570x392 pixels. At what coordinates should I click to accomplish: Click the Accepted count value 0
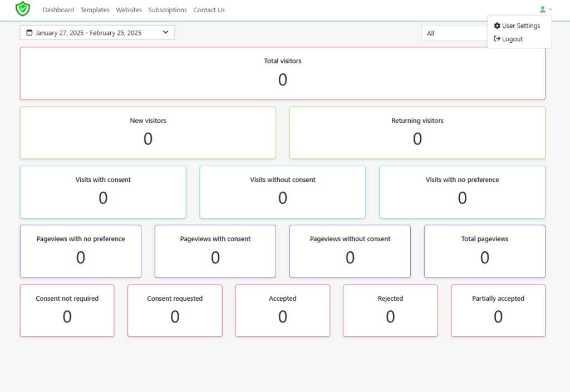(x=282, y=316)
